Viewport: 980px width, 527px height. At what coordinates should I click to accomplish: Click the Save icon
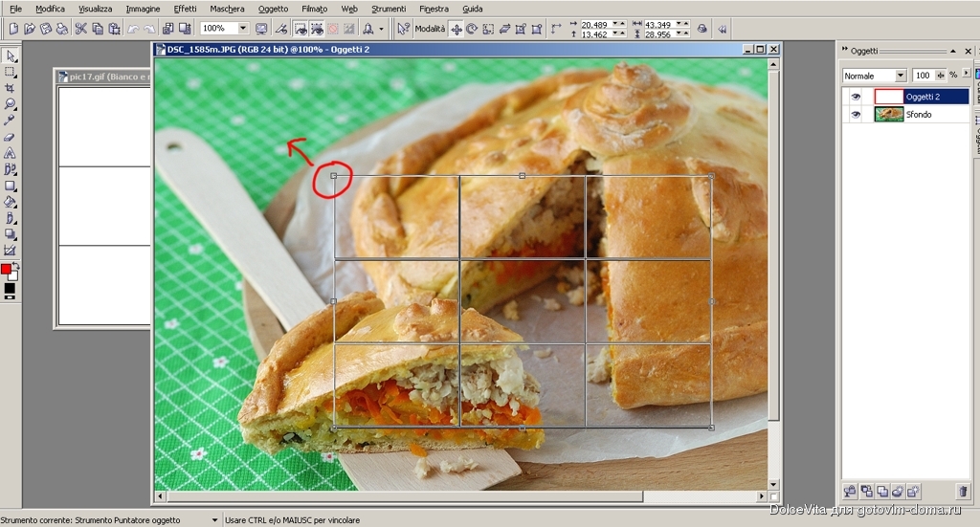click(x=46, y=29)
